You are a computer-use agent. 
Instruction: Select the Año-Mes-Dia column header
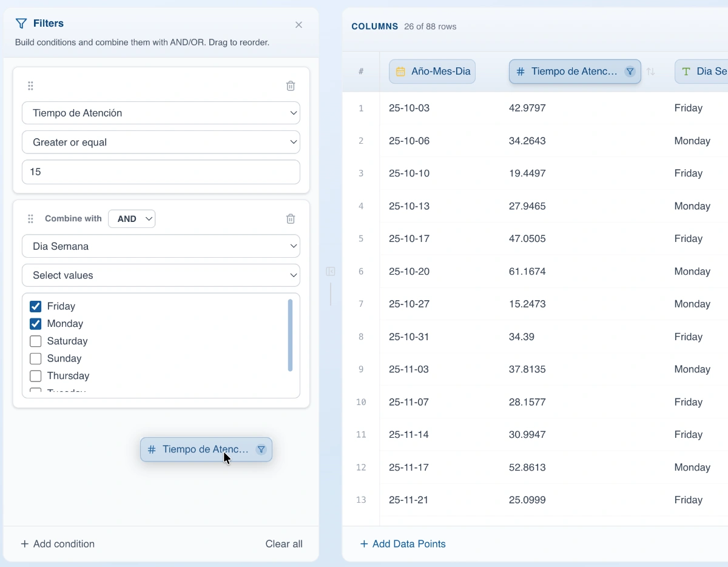[432, 72]
